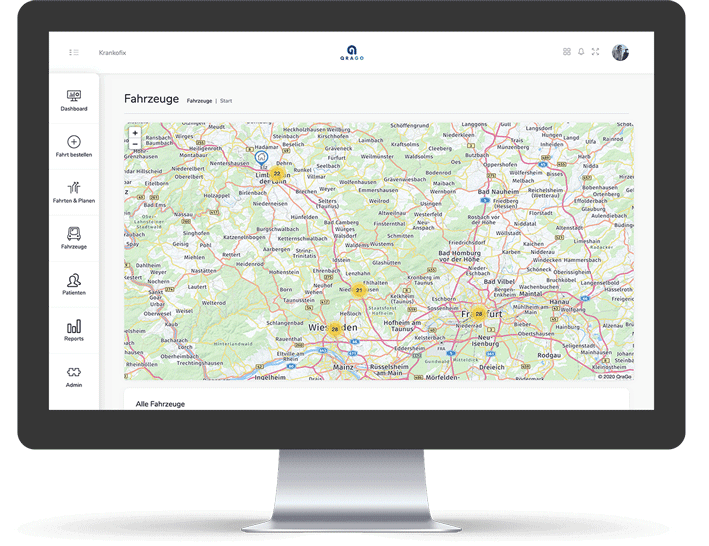
Task: Click the notification bell icon
Action: [581, 52]
